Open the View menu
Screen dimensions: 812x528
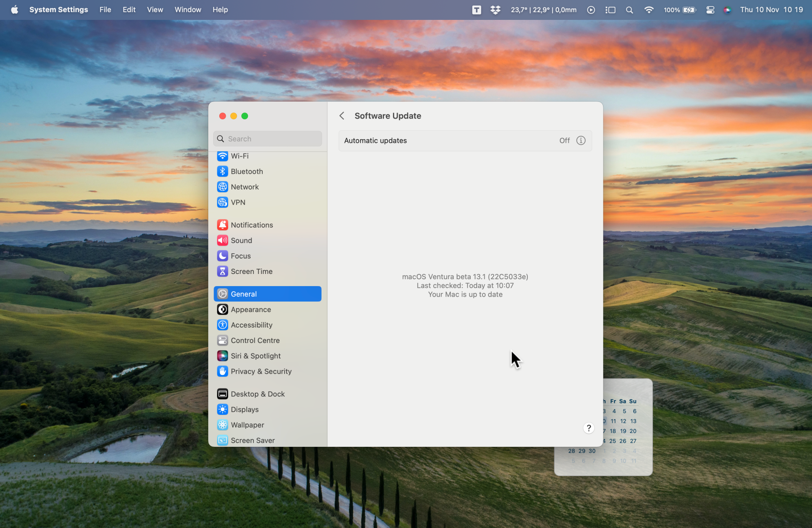click(155, 10)
